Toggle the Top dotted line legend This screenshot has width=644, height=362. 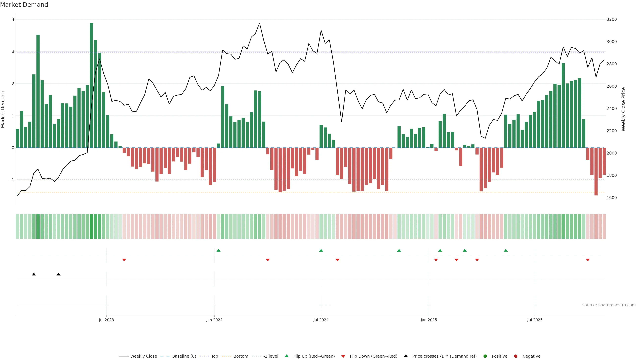point(204,356)
